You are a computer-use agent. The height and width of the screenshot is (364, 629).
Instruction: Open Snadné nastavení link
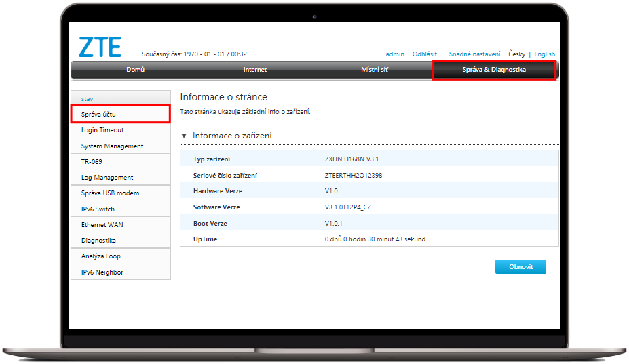click(474, 54)
